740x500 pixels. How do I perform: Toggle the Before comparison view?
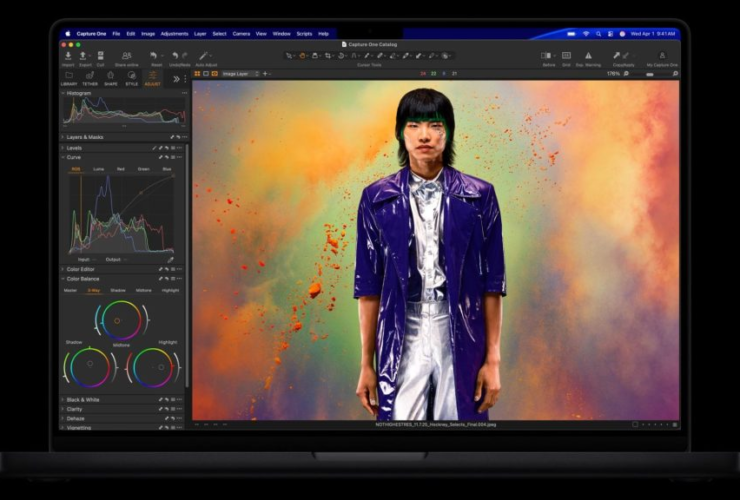click(548, 57)
